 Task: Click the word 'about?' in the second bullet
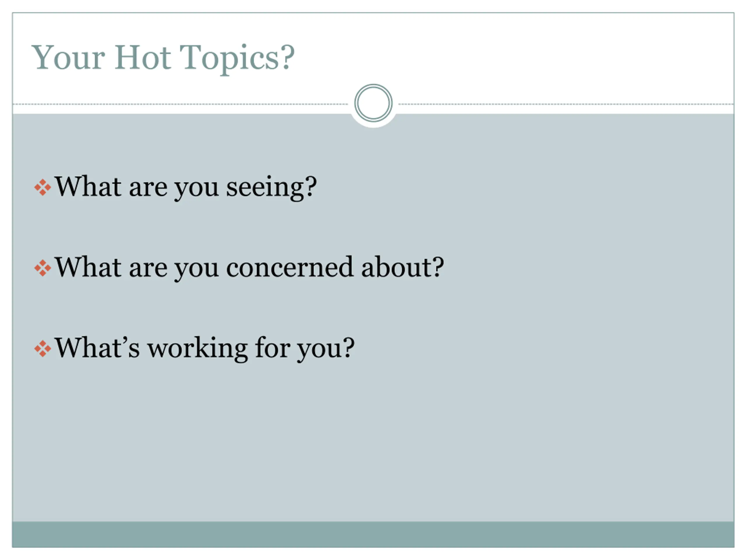pyautogui.click(x=403, y=267)
